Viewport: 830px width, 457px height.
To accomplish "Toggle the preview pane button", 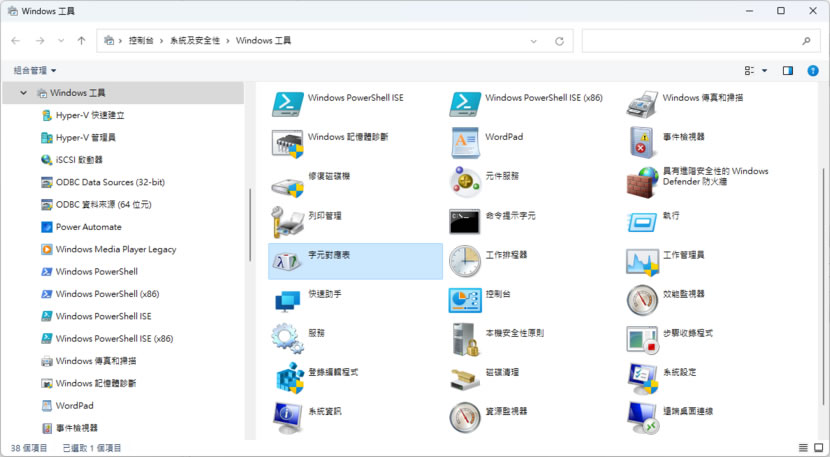I will [788, 70].
